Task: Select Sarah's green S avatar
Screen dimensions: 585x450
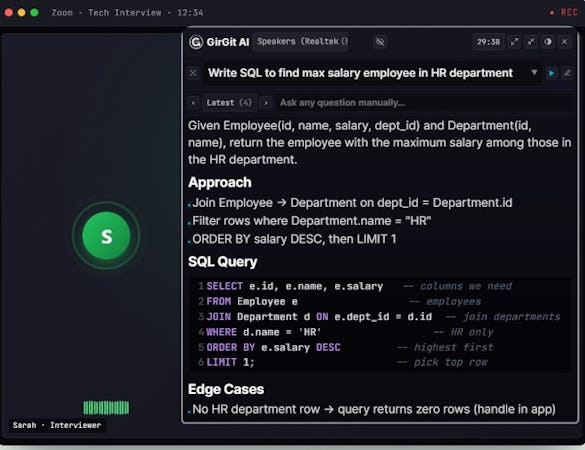Action: point(106,236)
